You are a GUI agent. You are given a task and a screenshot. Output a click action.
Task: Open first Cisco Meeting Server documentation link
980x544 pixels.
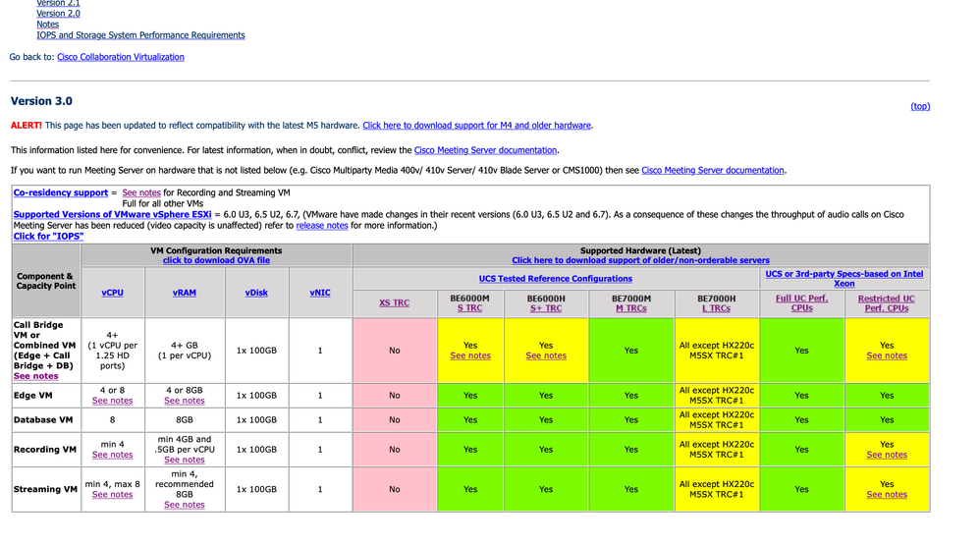[486, 150]
